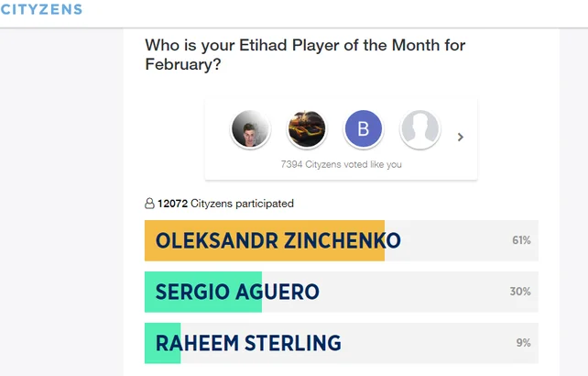The height and width of the screenshot is (376, 588).
Task: Select the Oleksandr Zinchenko poll option
Action: point(278,241)
